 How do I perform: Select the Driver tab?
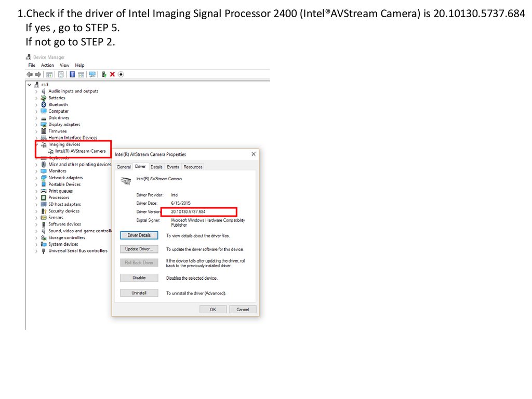pos(140,166)
